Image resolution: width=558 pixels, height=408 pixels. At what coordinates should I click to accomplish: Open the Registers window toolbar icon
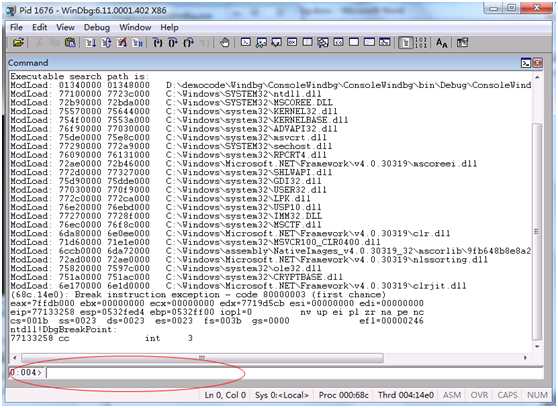292,43
